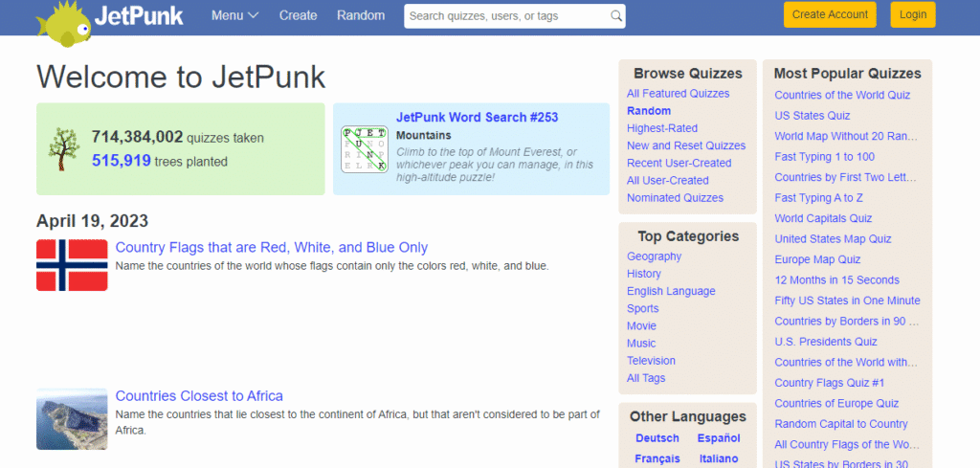Open Recent User-Created quizzes

tap(679, 163)
